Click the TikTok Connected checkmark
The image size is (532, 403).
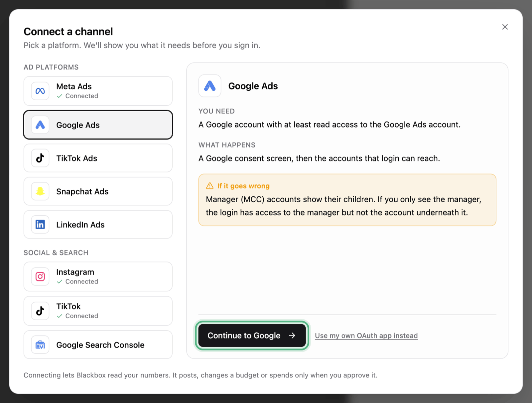click(60, 316)
